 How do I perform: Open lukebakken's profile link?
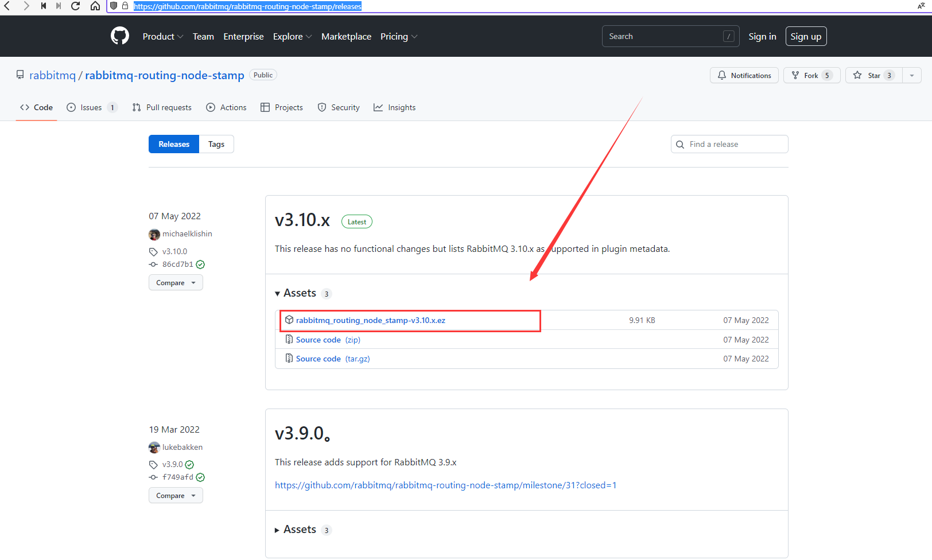[x=182, y=448]
